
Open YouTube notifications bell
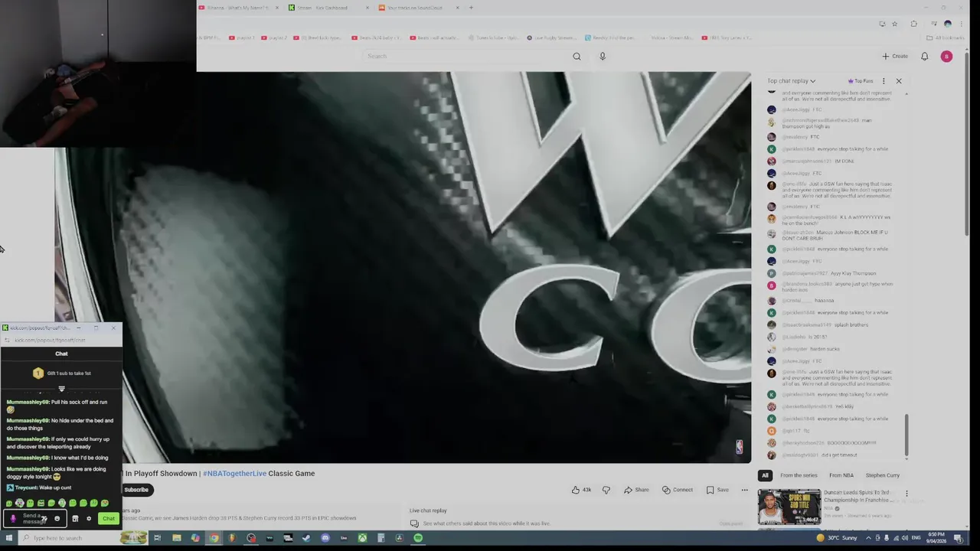(x=924, y=56)
